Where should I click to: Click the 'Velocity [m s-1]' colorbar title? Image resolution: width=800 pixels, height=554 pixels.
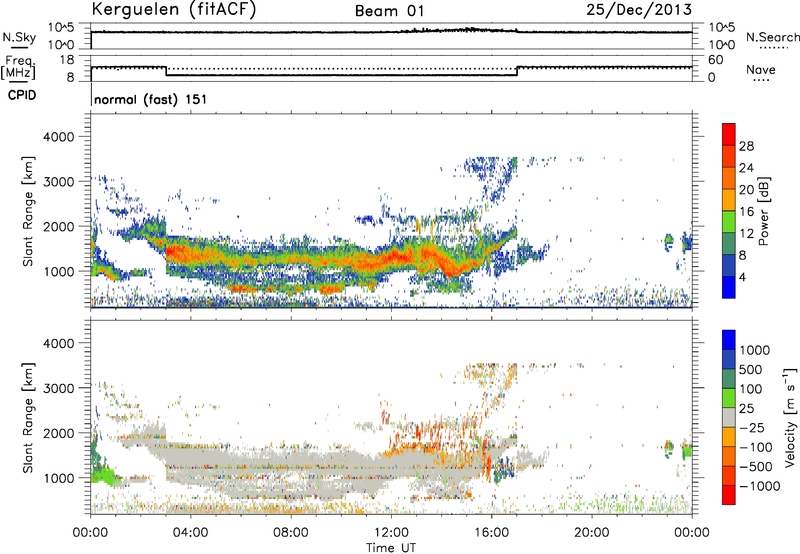(x=790, y=418)
